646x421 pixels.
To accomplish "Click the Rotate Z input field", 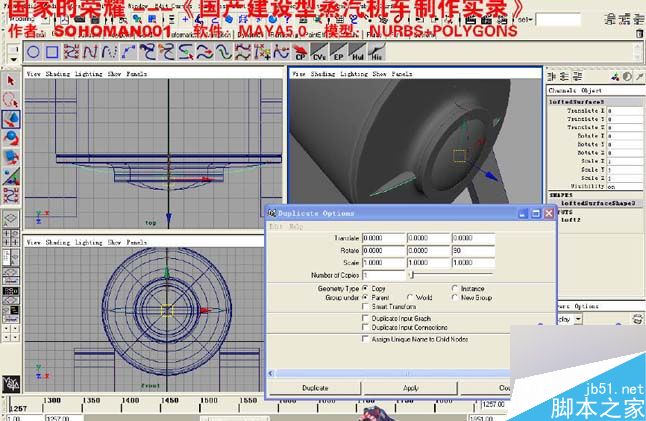I will pos(473,250).
